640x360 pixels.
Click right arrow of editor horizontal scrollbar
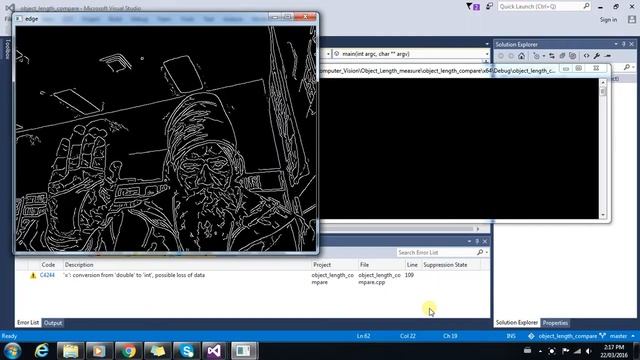coord(478,229)
